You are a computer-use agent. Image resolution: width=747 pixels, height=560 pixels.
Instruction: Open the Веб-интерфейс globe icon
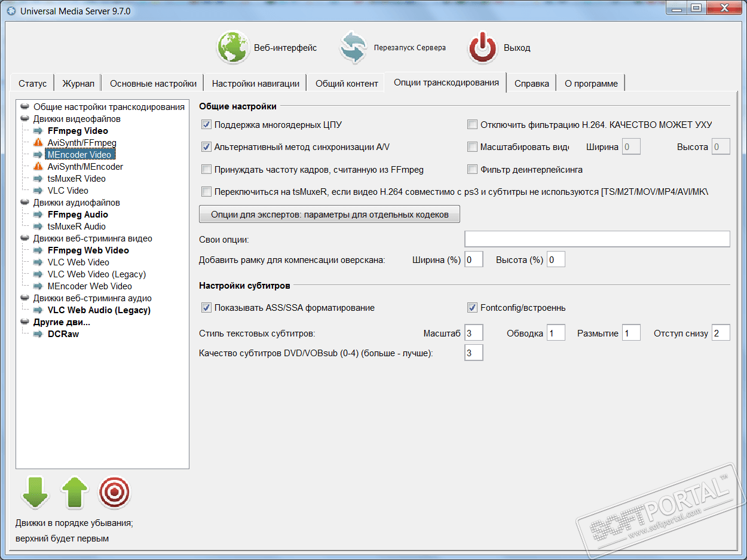pos(234,48)
